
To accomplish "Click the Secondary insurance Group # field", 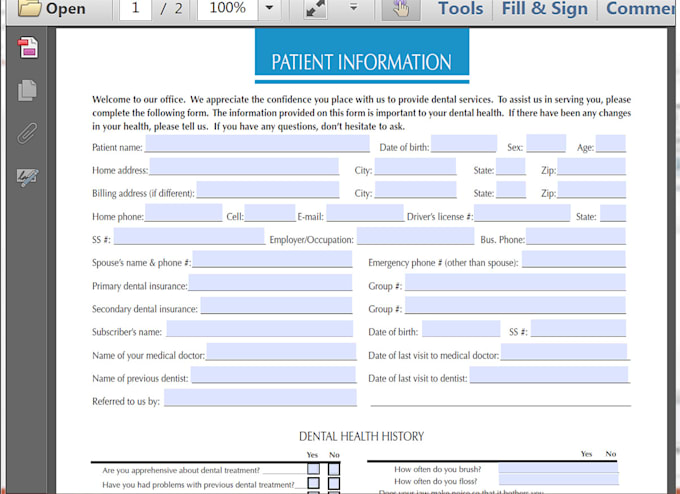I will click(515, 305).
